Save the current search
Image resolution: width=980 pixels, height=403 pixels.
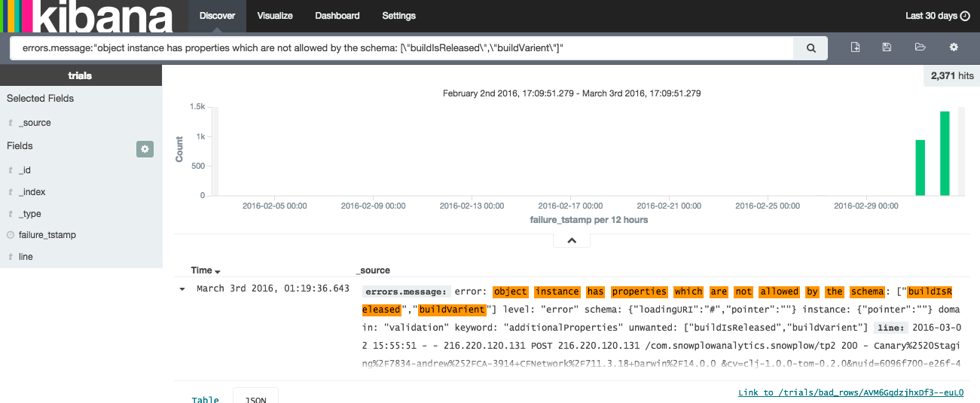pos(887,47)
